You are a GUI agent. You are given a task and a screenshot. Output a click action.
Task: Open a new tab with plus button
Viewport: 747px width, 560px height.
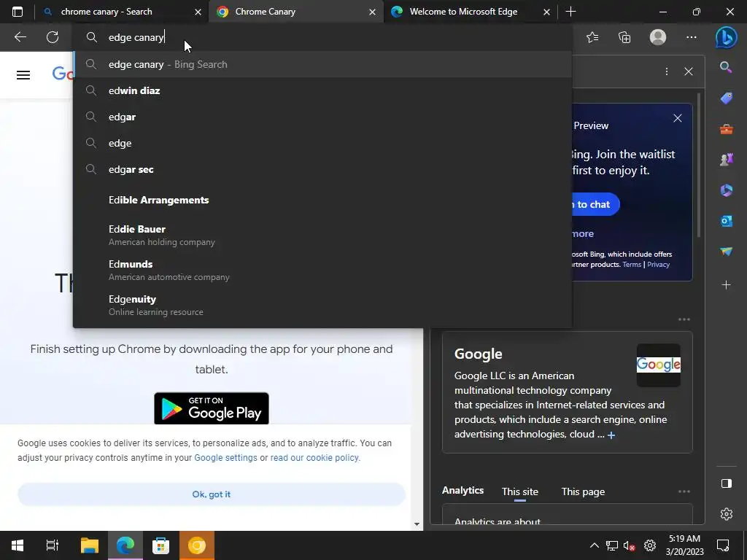click(570, 12)
